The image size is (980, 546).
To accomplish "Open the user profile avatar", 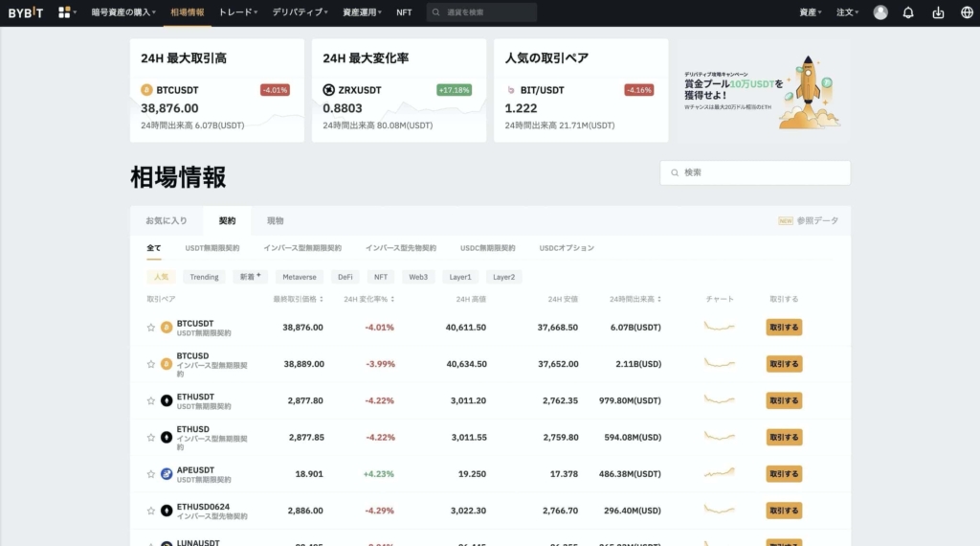I will (x=880, y=12).
